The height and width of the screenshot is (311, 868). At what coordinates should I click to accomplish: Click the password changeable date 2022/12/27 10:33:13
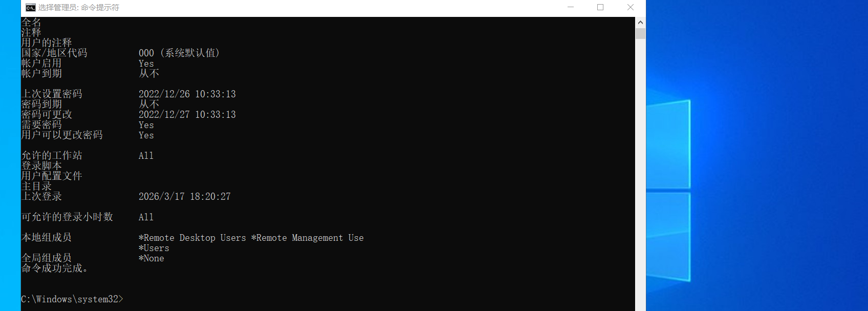pos(187,115)
